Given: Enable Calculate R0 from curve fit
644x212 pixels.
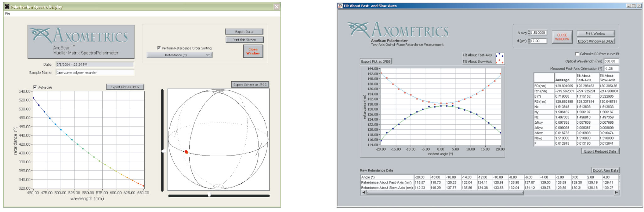Looking at the screenshot, I should point(577,54).
